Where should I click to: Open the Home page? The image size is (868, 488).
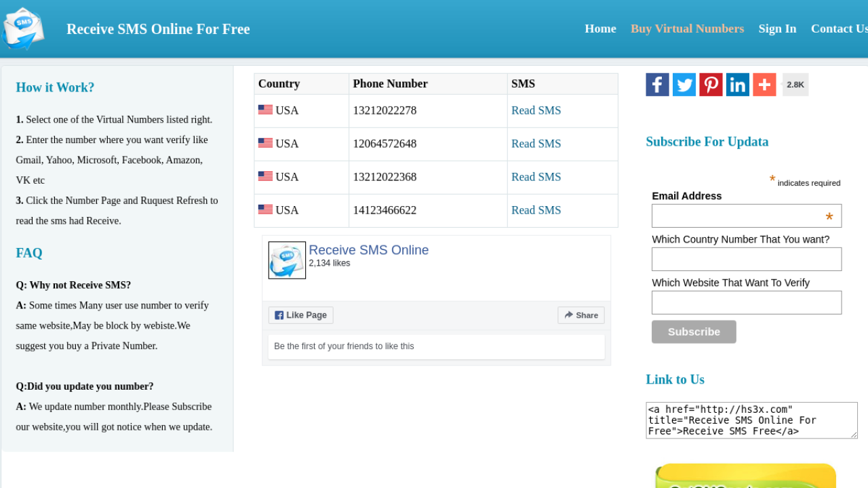click(x=600, y=28)
